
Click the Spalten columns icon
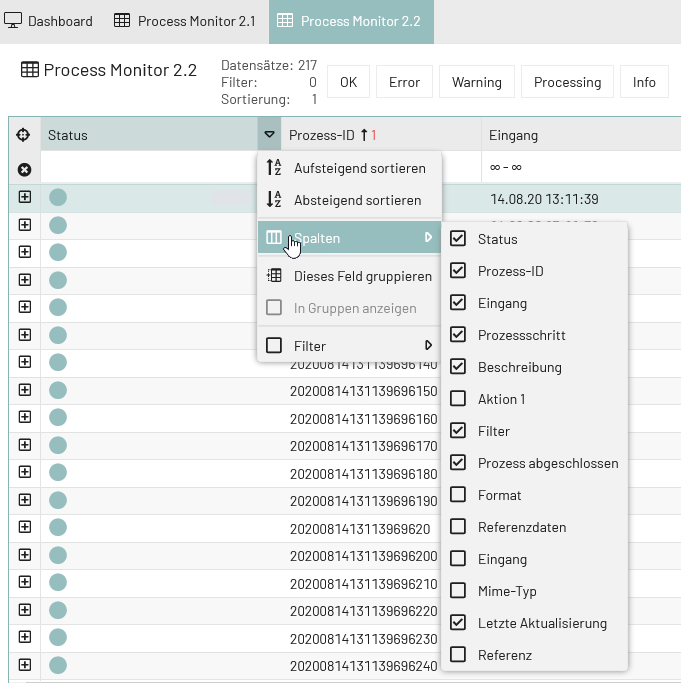(x=274, y=237)
